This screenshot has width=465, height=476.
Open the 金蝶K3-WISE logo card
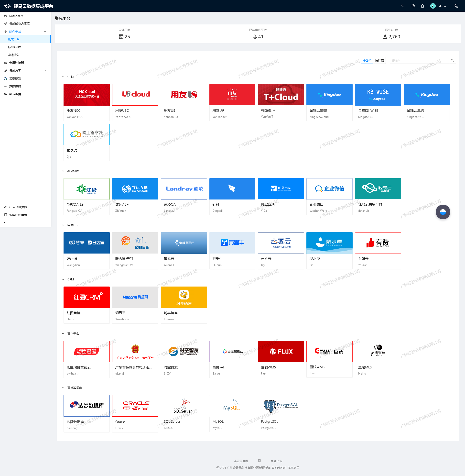pos(378,95)
